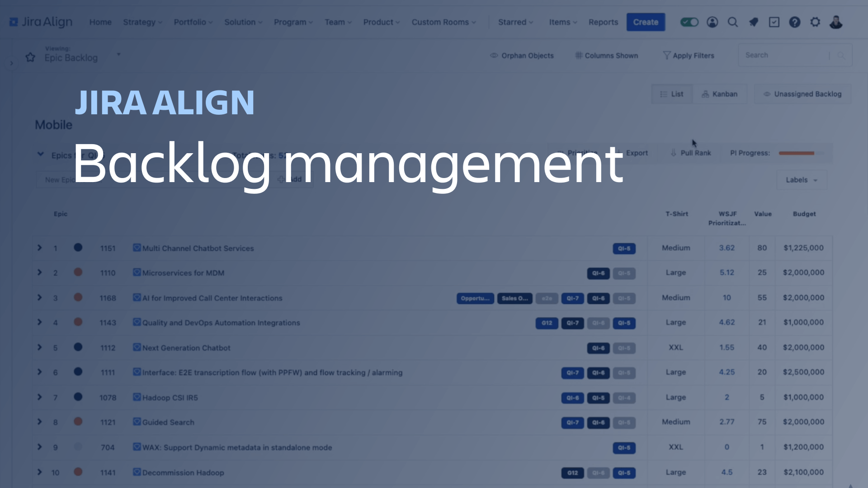Image resolution: width=868 pixels, height=488 pixels.
Task: Open the Portfolio menu
Action: [193, 22]
